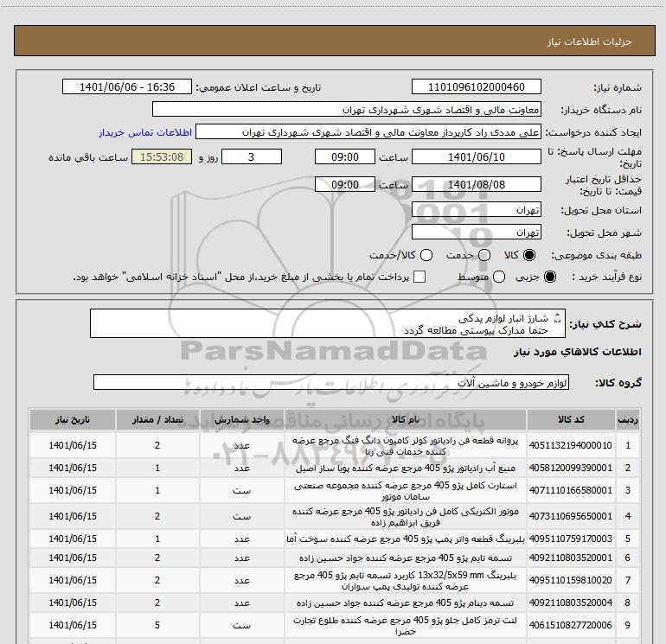Click the response deadline time 09:00
The height and width of the screenshot is (644, 666).
(x=345, y=156)
